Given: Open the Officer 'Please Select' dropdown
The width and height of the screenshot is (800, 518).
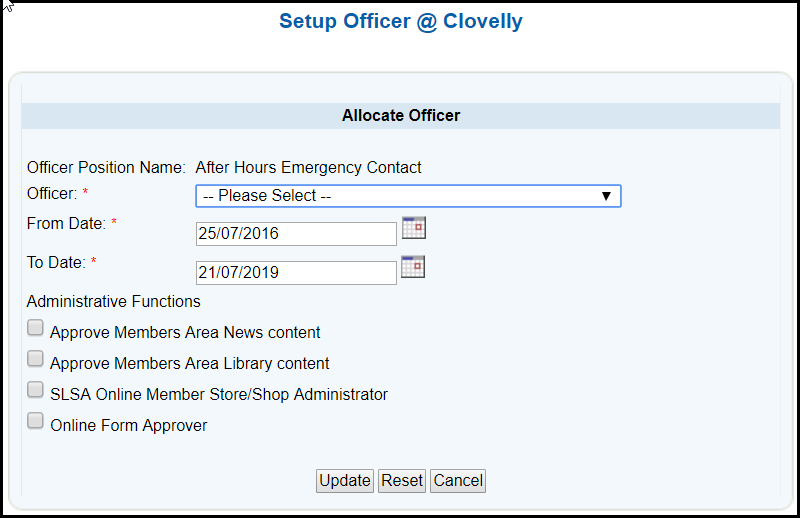Looking at the screenshot, I should tap(408, 196).
